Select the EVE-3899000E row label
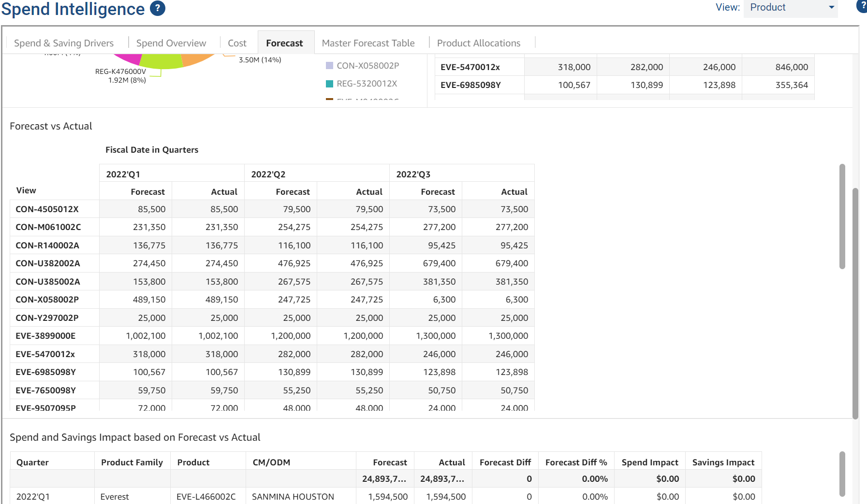Screen dimensions: 867x504 pos(45,336)
